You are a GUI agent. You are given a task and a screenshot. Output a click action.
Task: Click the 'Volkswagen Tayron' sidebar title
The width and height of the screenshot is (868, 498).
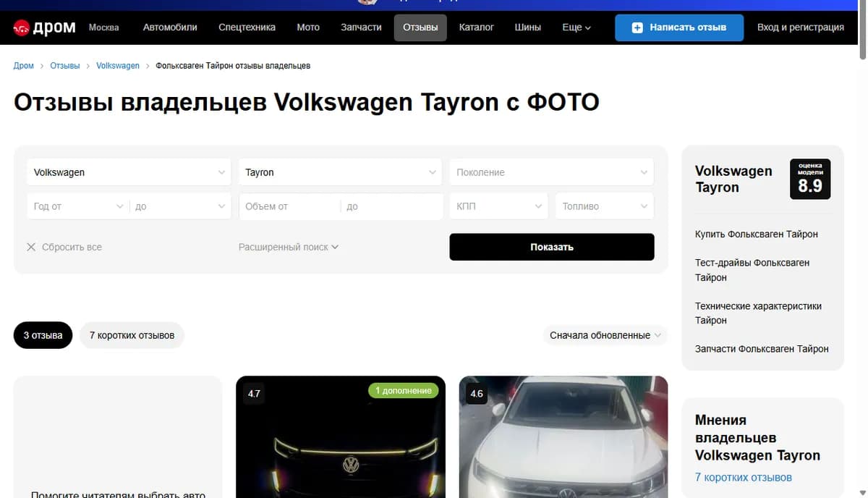(x=733, y=179)
